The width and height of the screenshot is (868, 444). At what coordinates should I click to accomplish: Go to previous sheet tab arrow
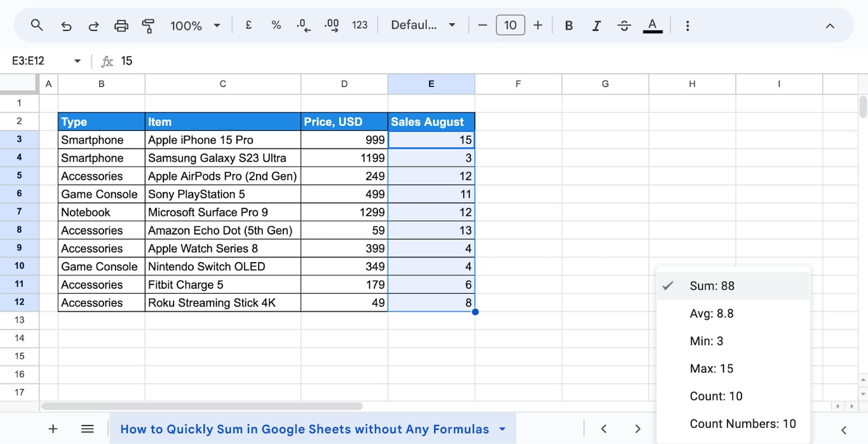point(604,429)
